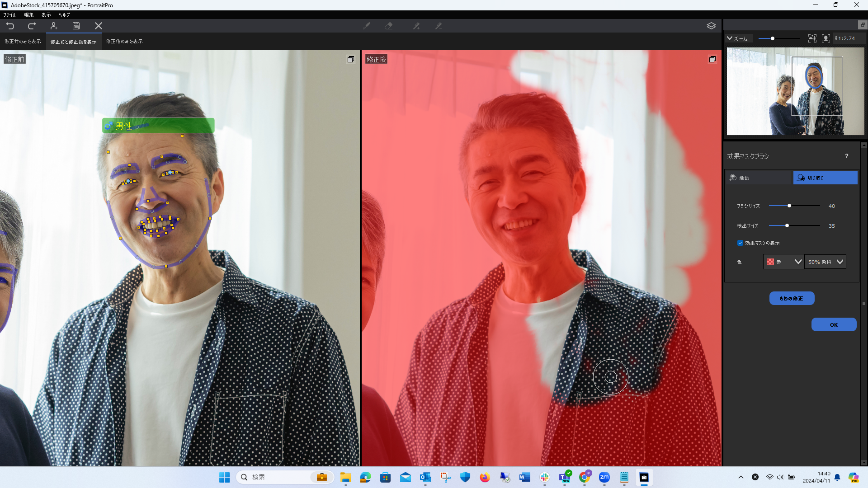Click the fit face to view icon
This screenshot has width=868, height=488.
826,38
